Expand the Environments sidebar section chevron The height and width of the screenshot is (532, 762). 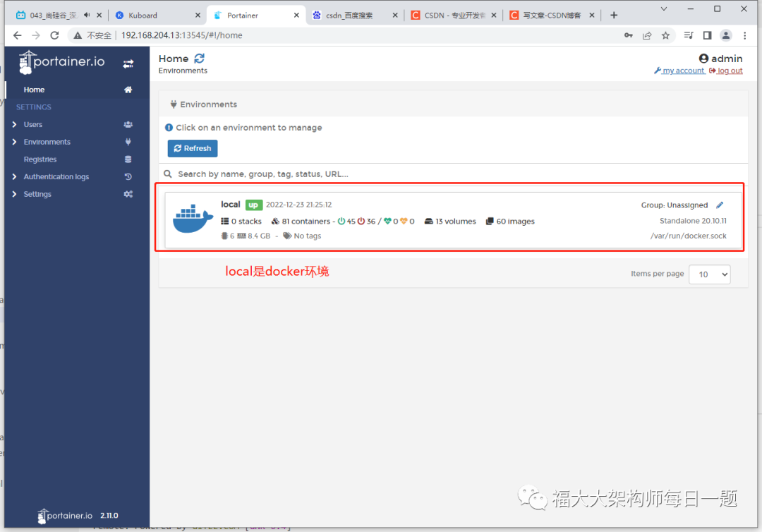tap(14, 142)
